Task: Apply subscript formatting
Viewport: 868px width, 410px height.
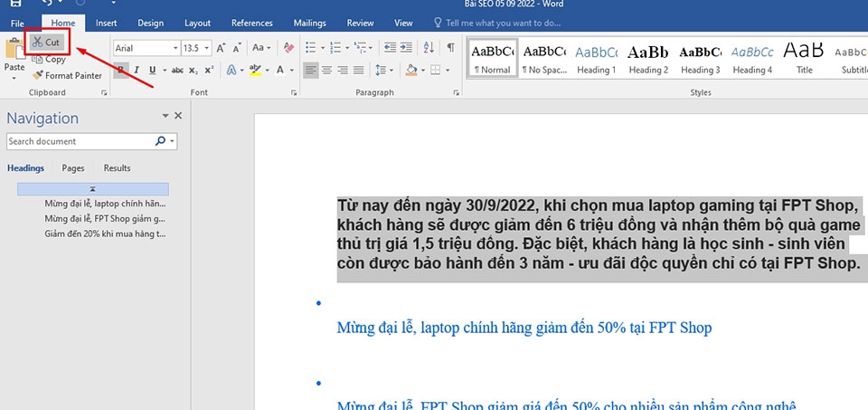Action: click(x=193, y=71)
